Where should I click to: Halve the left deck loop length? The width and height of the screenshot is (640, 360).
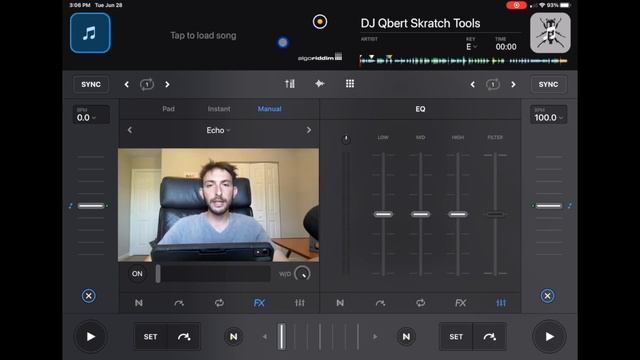(x=127, y=84)
